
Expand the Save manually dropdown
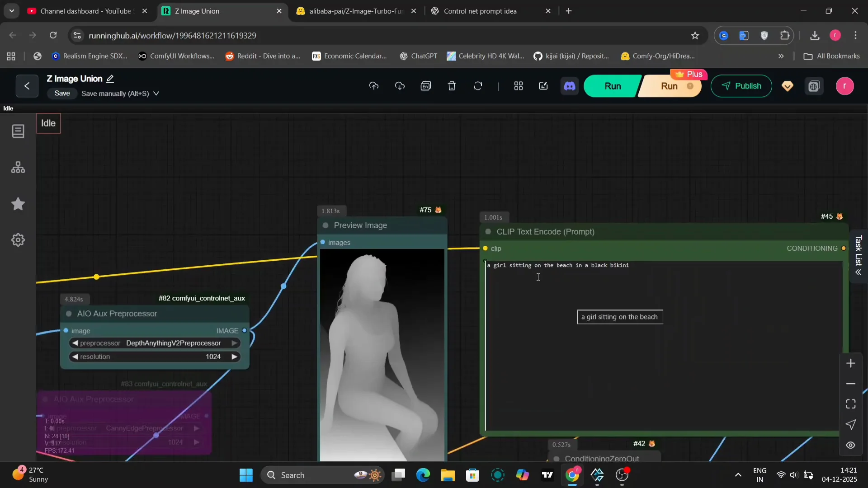pyautogui.click(x=156, y=94)
